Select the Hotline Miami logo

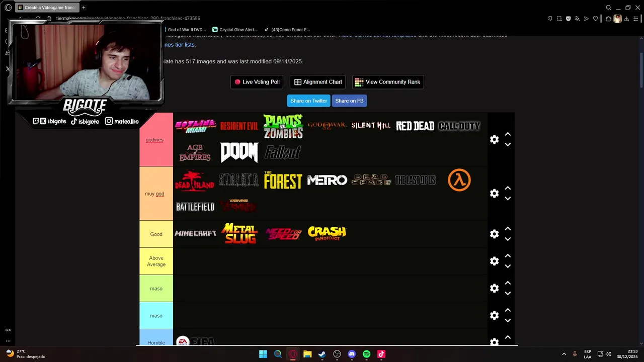coord(195,126)
